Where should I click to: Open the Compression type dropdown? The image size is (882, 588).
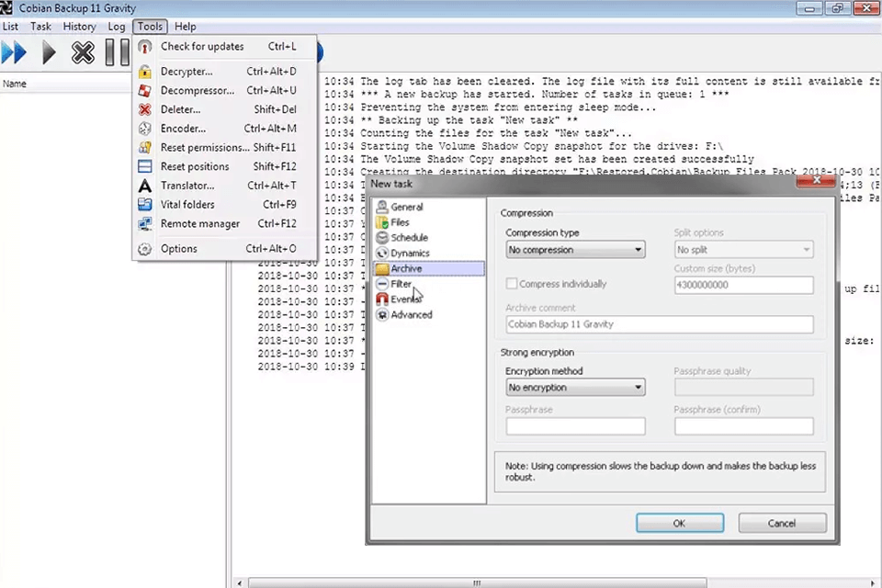pyautogui.click(x=575, y=250)
